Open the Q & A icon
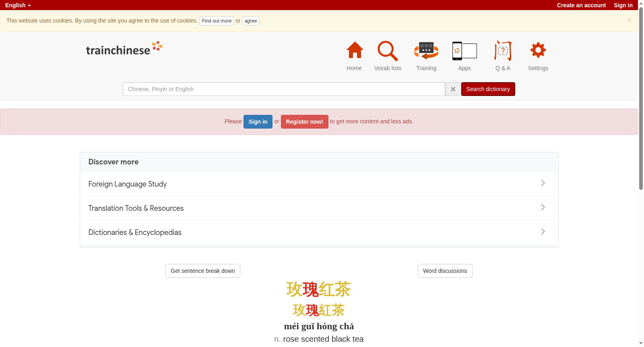The height and width of the screenshot is (347, 644). (x=503, y=51)
